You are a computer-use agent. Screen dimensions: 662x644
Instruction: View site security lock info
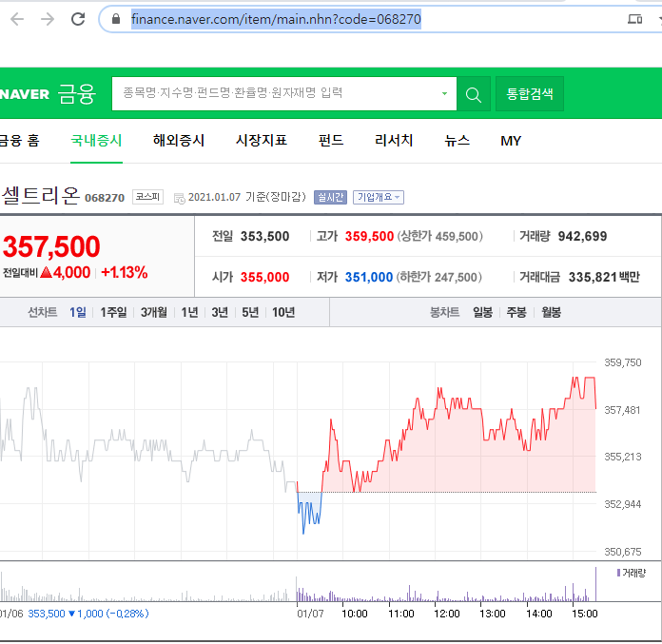[x=116, y=19]
